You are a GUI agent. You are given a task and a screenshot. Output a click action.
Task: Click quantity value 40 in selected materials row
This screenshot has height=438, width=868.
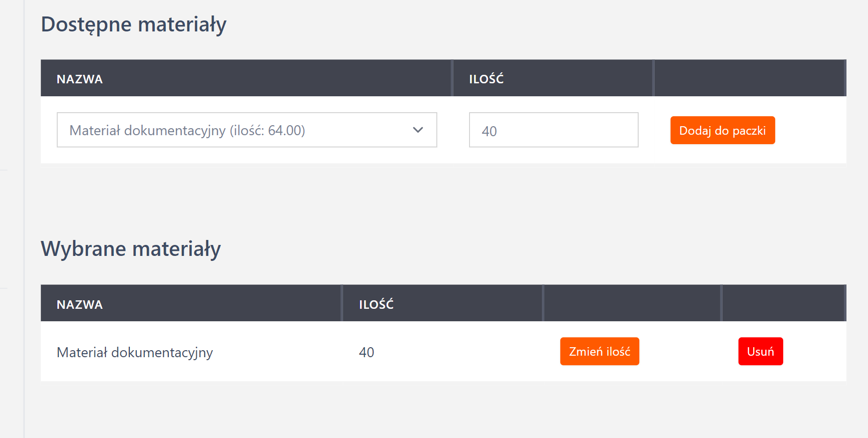[x=367, y=353]
